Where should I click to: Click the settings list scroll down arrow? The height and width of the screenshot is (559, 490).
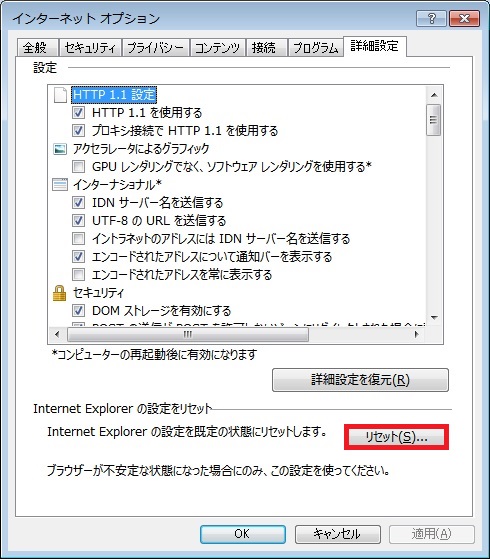tap(434, 317)
